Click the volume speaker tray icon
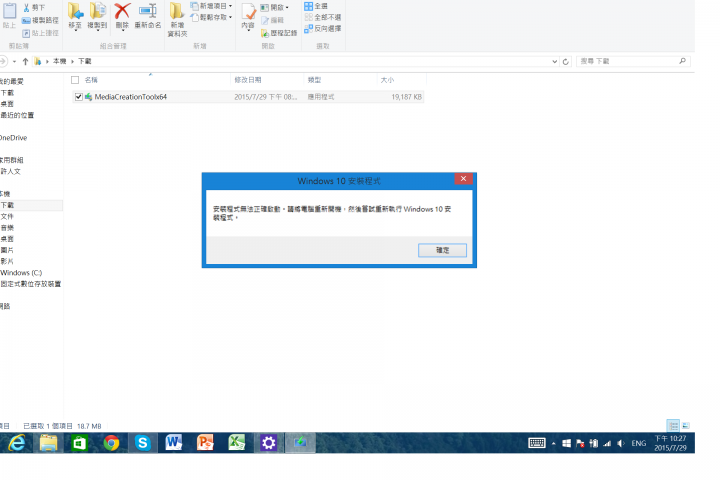This screenshot has height=480, width=720. click(x=621, y=443)
